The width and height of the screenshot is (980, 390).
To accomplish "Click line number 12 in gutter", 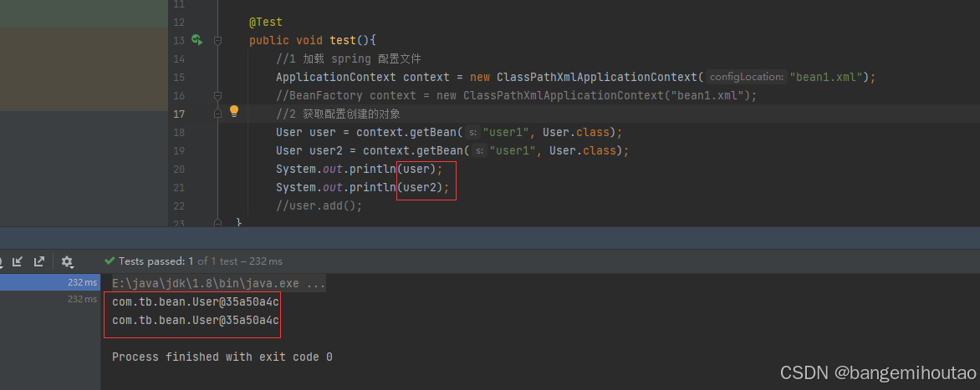I will tap(178, 22).
